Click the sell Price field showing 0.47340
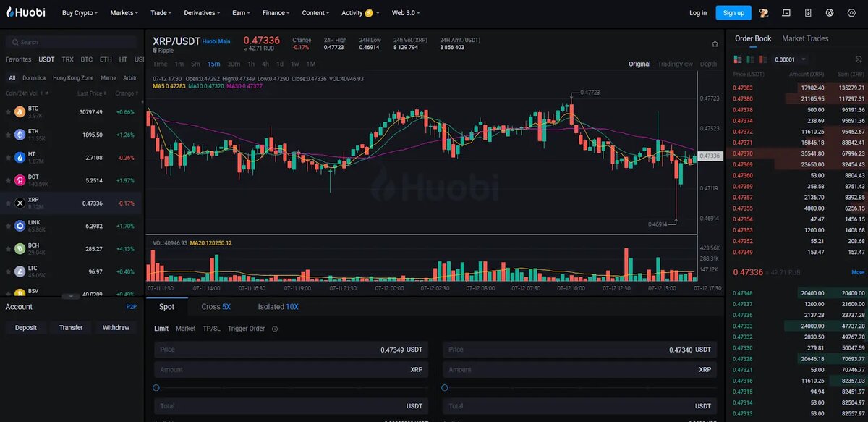 click(x=580, y=350)
